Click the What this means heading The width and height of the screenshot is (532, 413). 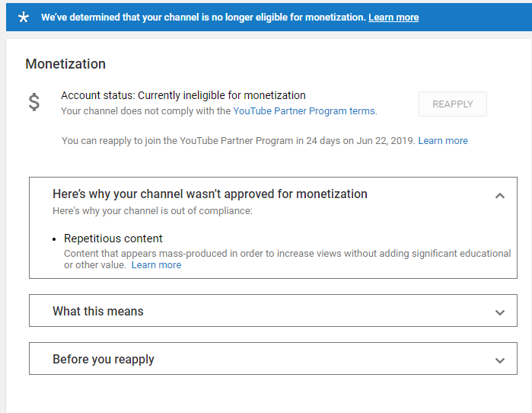(98, 311)
